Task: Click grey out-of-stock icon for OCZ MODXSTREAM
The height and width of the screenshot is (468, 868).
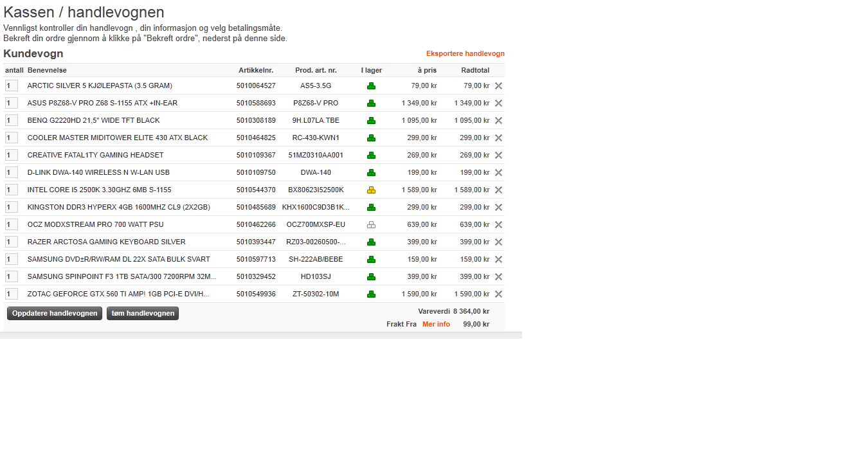Action: [x=371, y=224]
